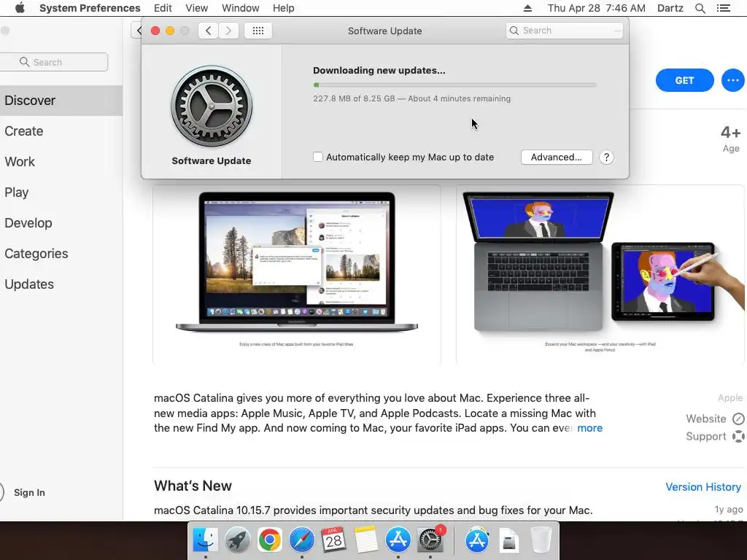This screenshot has height=560, width=747.
Task: Click the Support lifebuoy icon
Action: [x=738, y=436]
